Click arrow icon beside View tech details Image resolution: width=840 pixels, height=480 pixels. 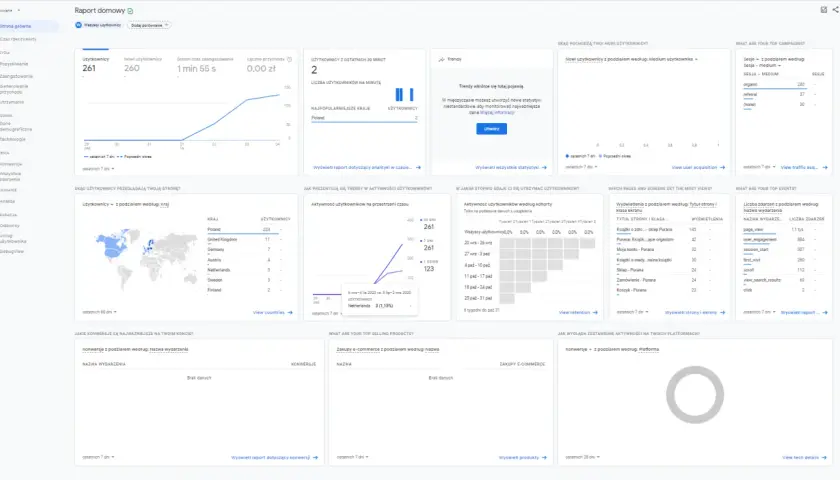[824, 458]
